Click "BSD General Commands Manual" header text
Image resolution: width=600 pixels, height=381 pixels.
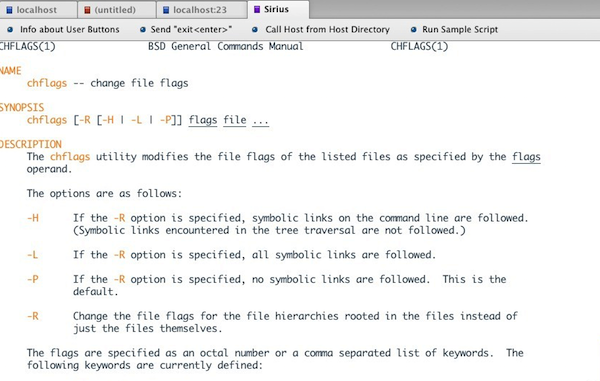tap(226, 46)
